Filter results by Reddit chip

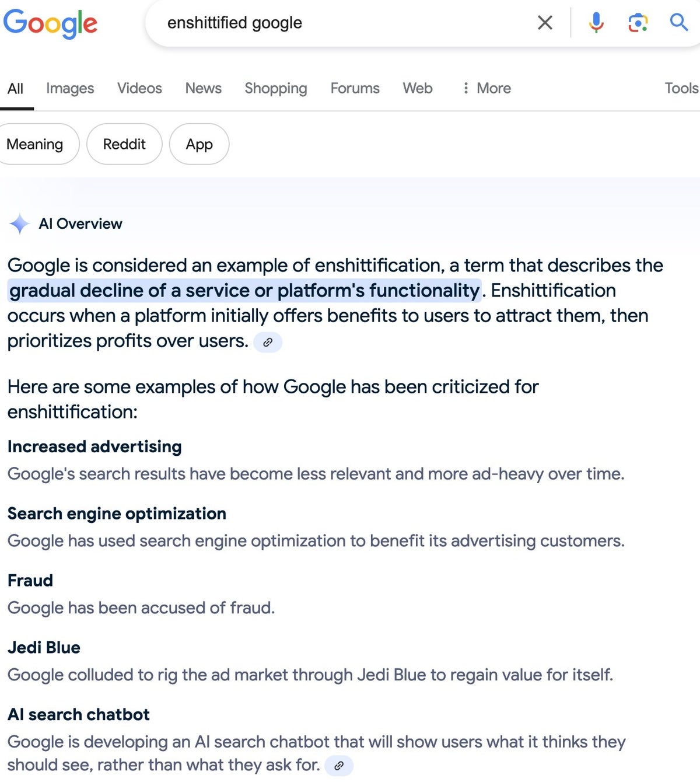[x=124, y=144]
